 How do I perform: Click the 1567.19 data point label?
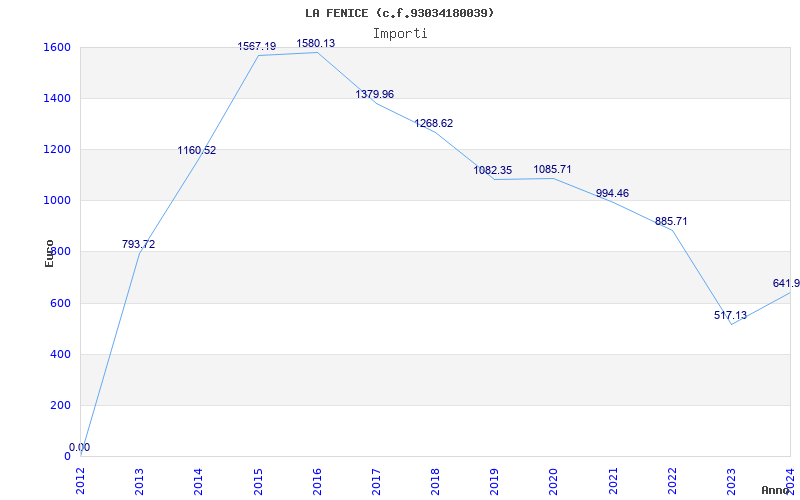point(257,47)
